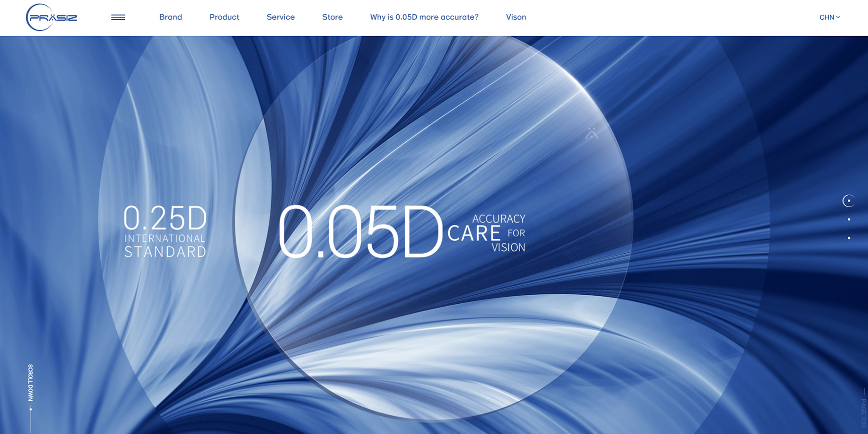The height and width of the screenshot is (434, 868).
Task: Jump to the third slide indicator dot
Action: pyautogui.click(x=849, y=238)
